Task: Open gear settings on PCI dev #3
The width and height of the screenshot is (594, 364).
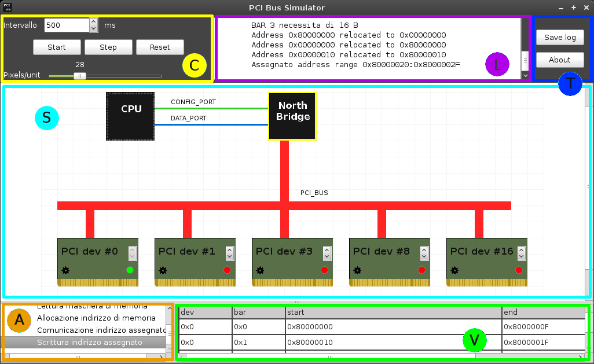Action: pyautogui.click(x=261, y=270)
